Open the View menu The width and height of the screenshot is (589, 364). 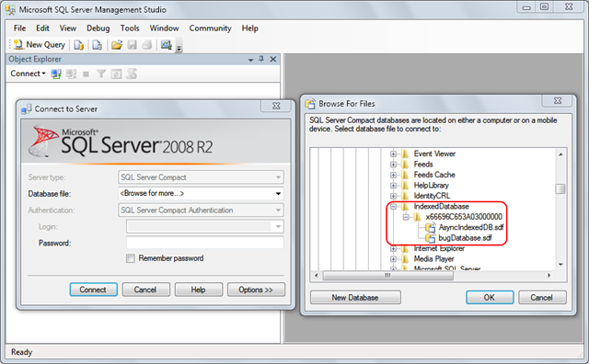point(68,28)
